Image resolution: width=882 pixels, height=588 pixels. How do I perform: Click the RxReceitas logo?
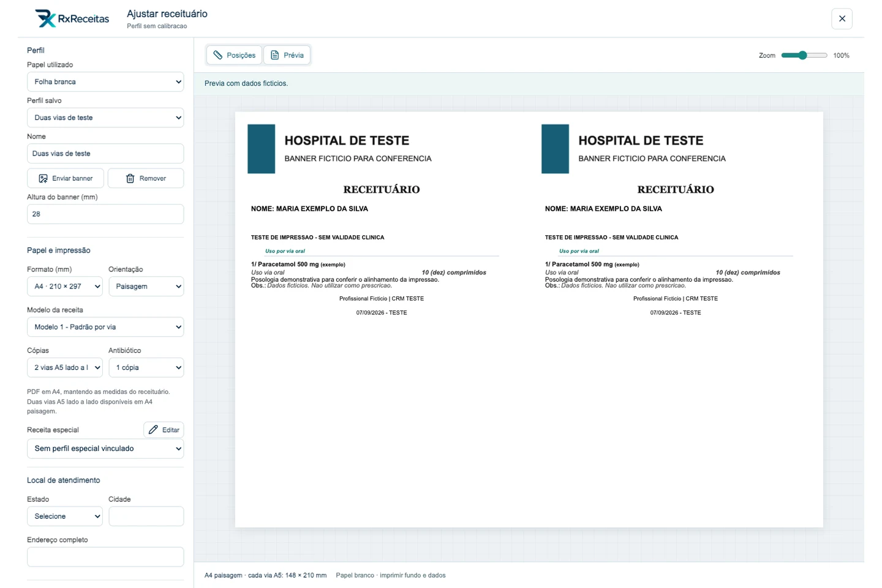point(72,19)
